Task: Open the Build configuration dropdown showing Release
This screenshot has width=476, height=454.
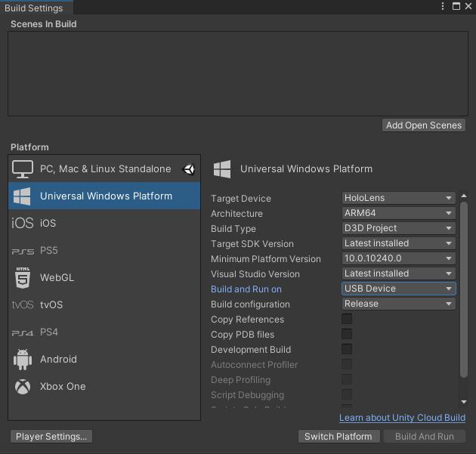Action: click(x=398, y=304)
